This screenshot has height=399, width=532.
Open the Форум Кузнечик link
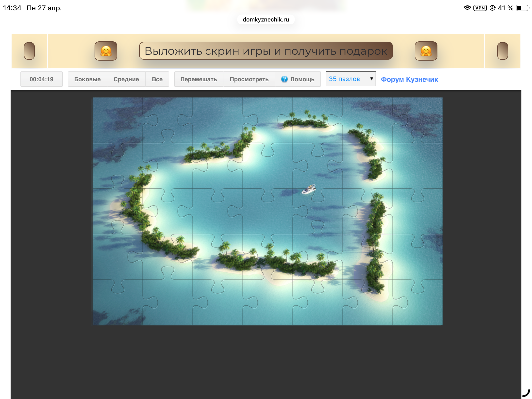409,79
